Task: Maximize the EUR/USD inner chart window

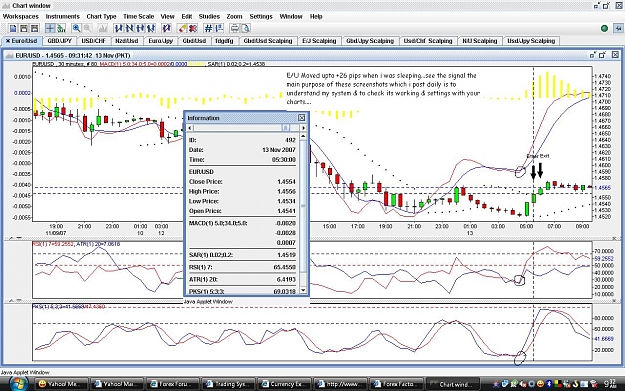Action: pyautogui.click(x=602, y=55)
